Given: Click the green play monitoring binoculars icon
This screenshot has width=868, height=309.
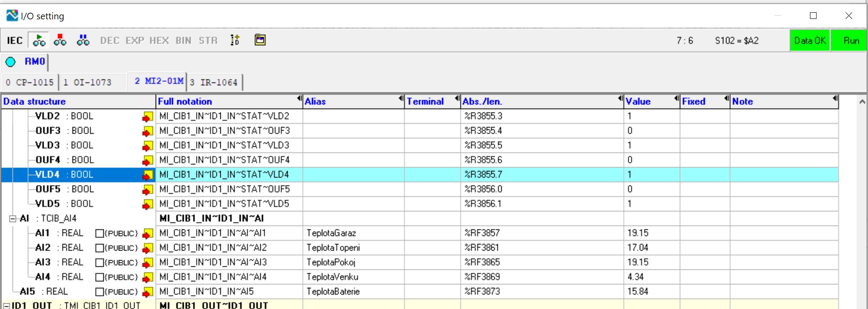Looking at the screenshot, I should (39, 40).
